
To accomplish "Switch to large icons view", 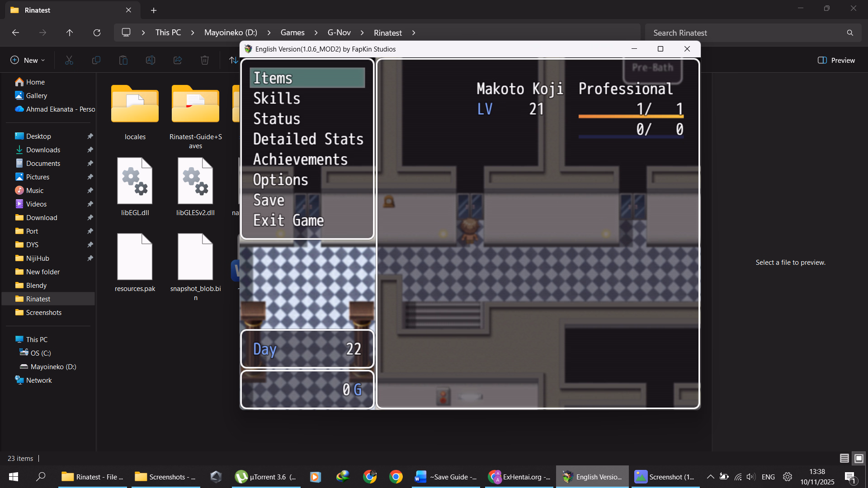I will click(x=859, y=458).
